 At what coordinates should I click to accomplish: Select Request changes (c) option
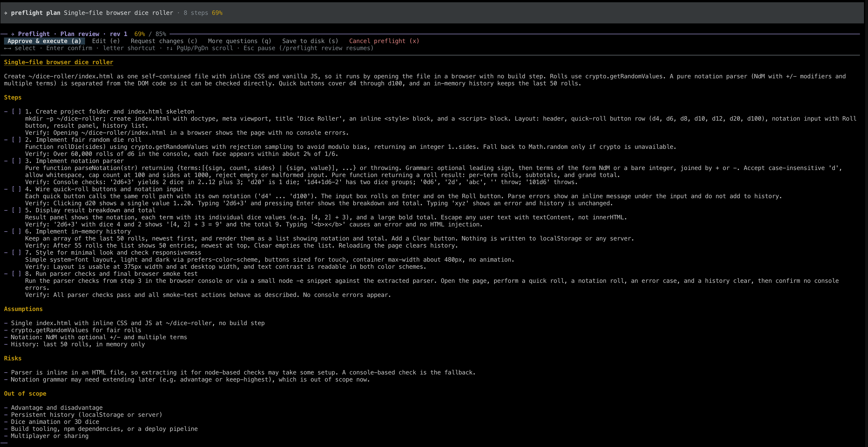(x=164, y=41)
